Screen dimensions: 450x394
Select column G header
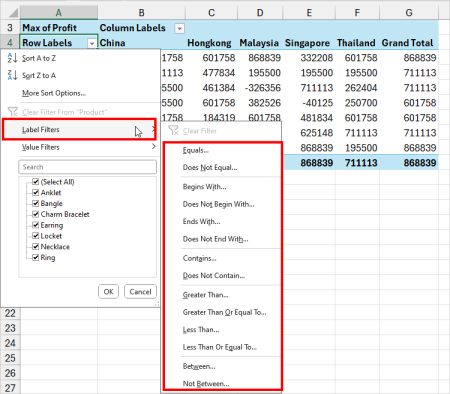(x=409, y=13)
